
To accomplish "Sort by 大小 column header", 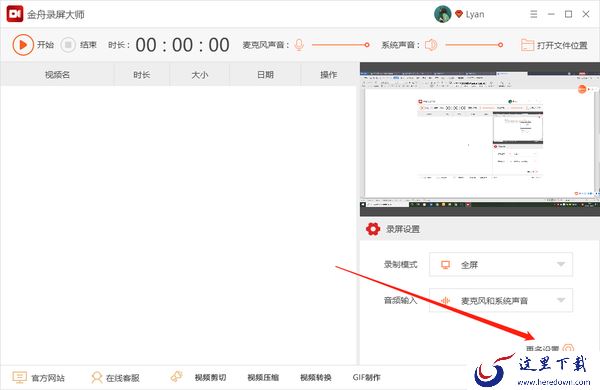I will coord(200,75).
